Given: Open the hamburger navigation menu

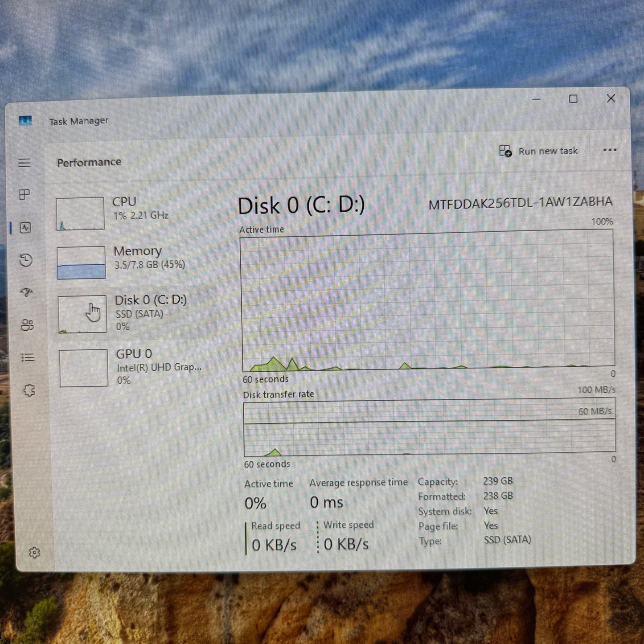Looking at the screenshot, I should click(x=25, y=163).
